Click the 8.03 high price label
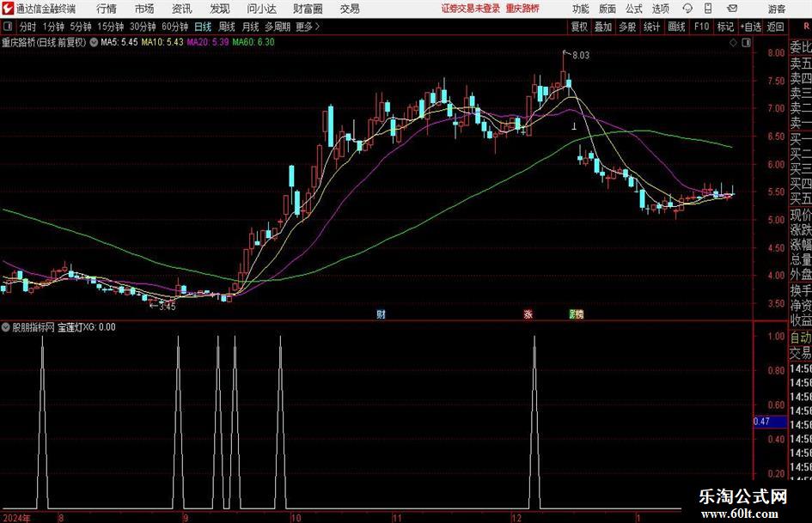 click(x=581, y=55)
